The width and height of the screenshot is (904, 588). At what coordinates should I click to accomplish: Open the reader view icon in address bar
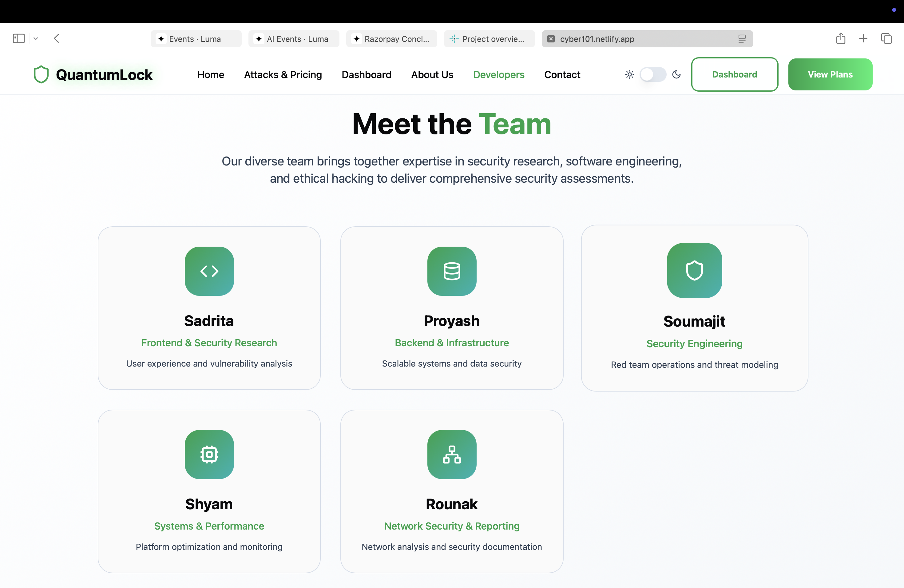[742, 39]
